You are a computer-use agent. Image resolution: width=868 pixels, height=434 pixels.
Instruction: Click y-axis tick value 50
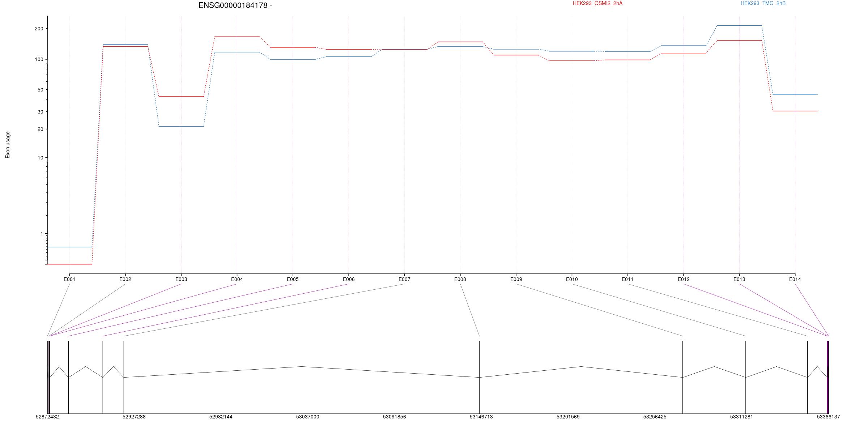pos(40,90)
